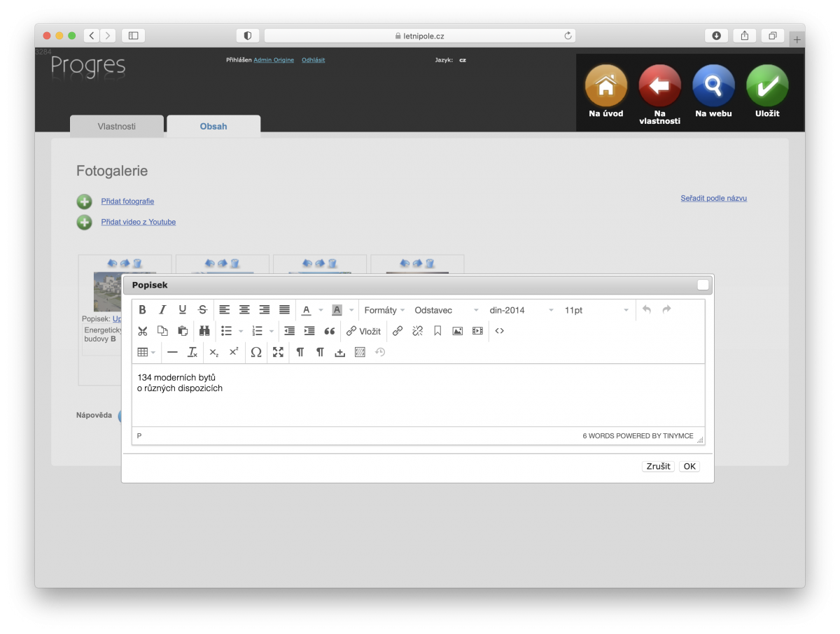Undo the last edit
This screenshot has width=840, height=634.
[x=648, y=309]
